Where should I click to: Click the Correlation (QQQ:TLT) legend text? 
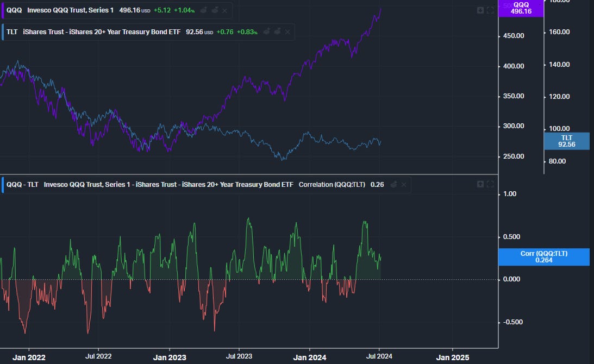332,185
